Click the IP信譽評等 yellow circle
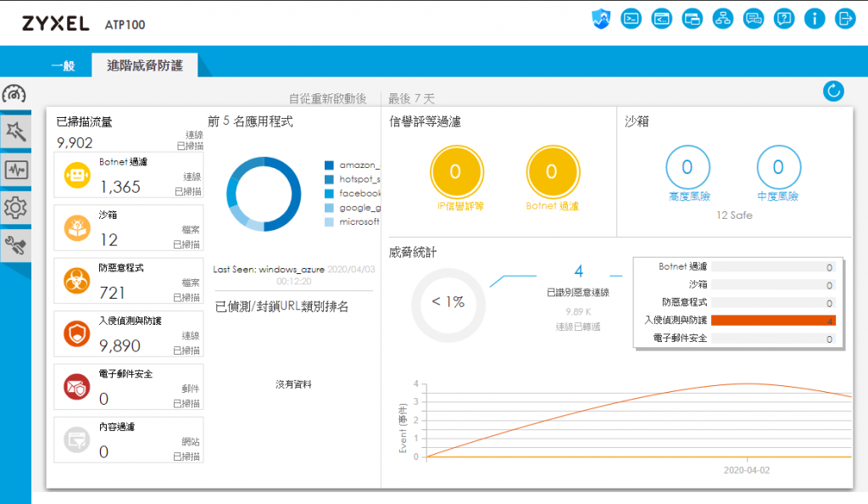The image size is (868, 504). [457, 171]
